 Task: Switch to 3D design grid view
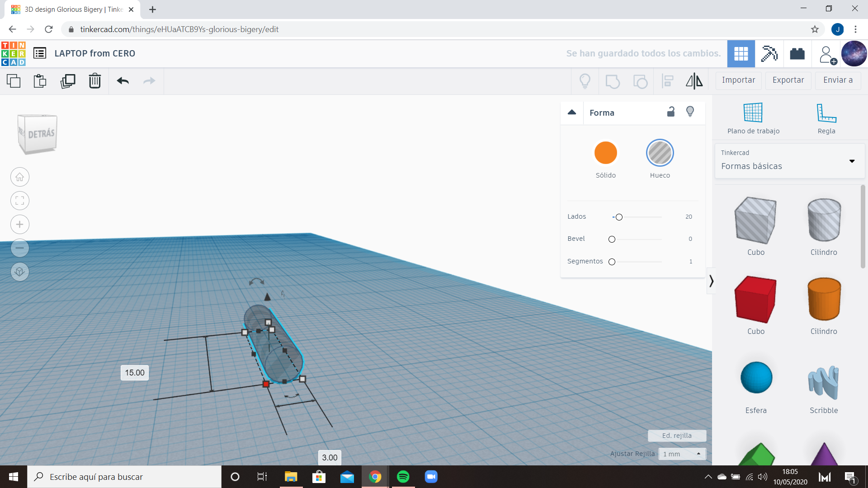point(741,54)
